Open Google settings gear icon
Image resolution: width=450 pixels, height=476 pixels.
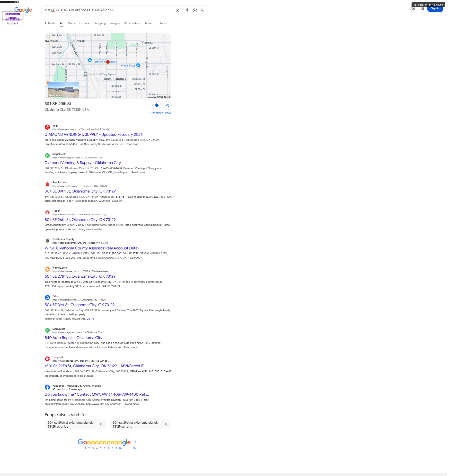pos(413,9)
